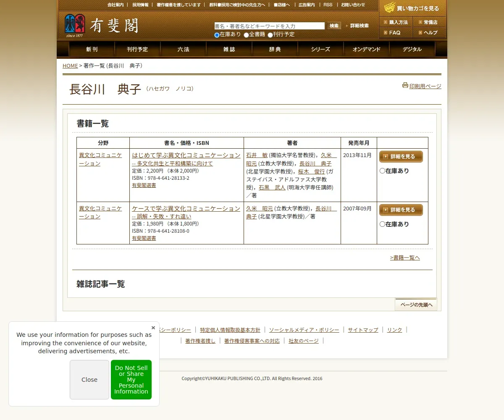Open the 辞典 navigation tab

click(x=275, y=49)
